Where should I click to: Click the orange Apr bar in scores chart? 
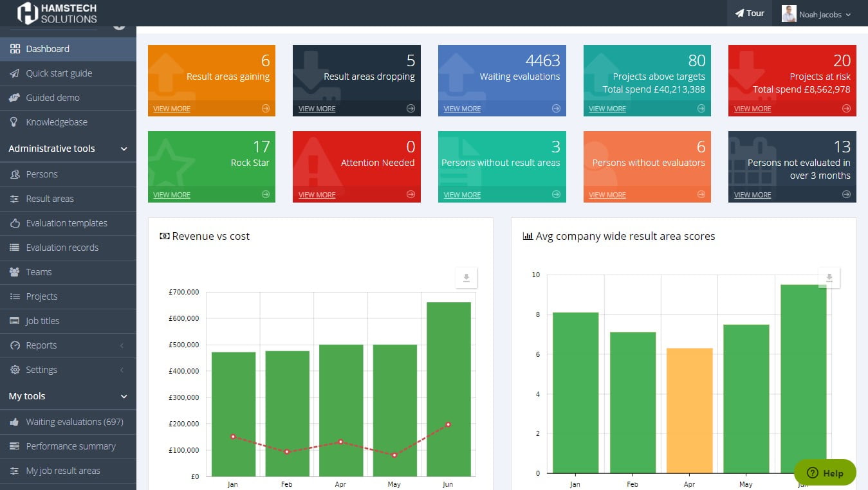tap(689, 410)
